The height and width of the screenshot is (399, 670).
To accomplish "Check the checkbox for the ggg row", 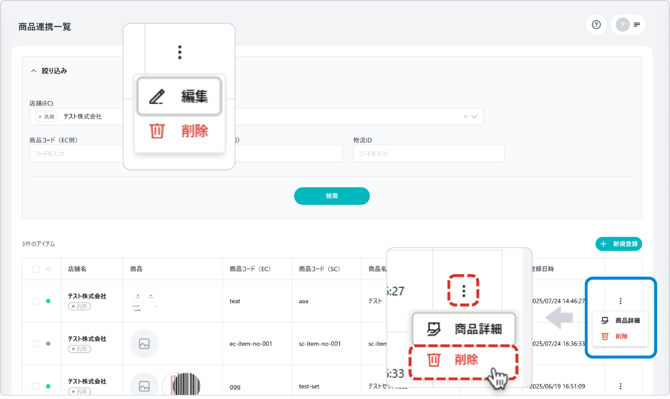I will point(36,386).
